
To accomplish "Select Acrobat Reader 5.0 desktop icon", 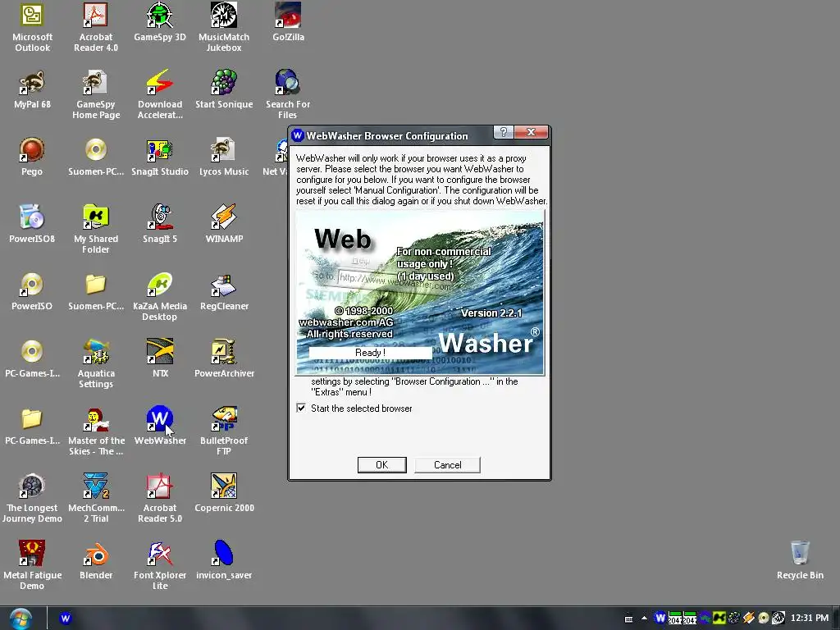I will 160,498.
